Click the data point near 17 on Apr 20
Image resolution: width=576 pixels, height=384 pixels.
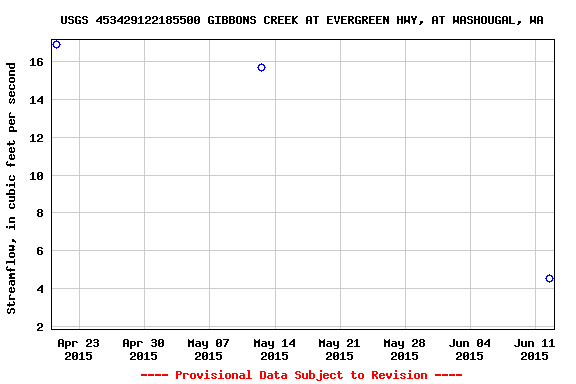coord(56,44)
